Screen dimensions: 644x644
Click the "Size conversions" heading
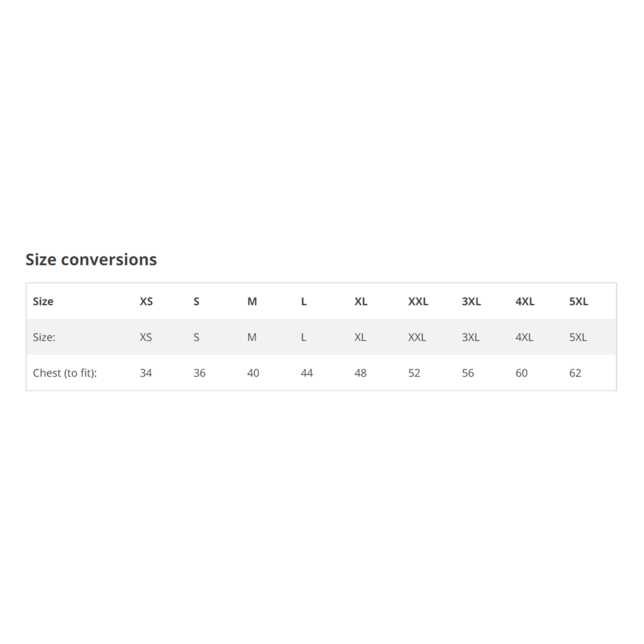[x=91, y=260]
